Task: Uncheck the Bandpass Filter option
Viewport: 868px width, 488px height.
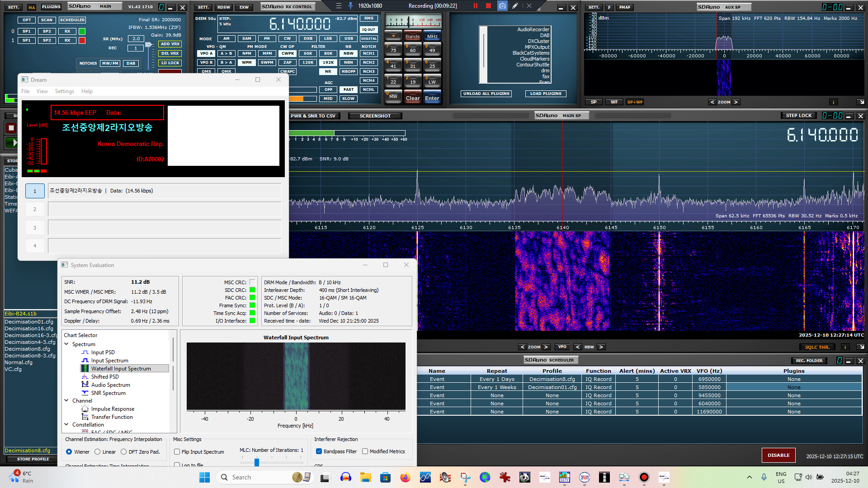Action: click(x=319, y=451)
